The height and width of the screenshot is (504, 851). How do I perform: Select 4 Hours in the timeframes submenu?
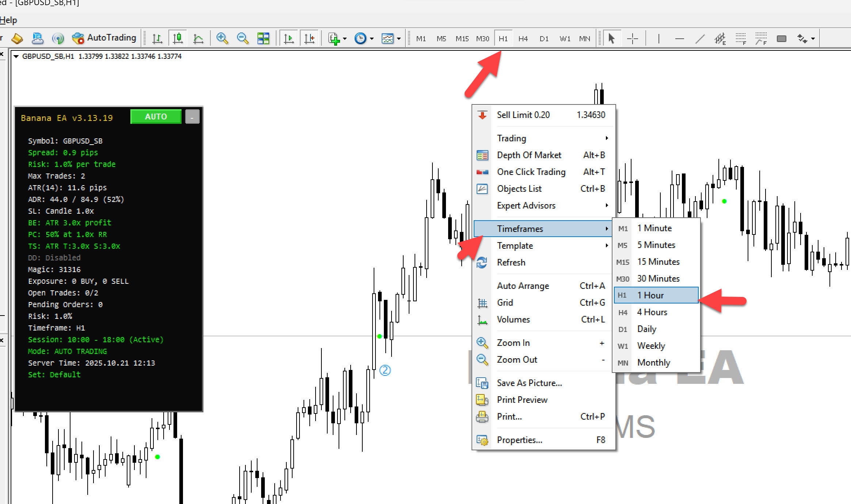tap(652, 312)
